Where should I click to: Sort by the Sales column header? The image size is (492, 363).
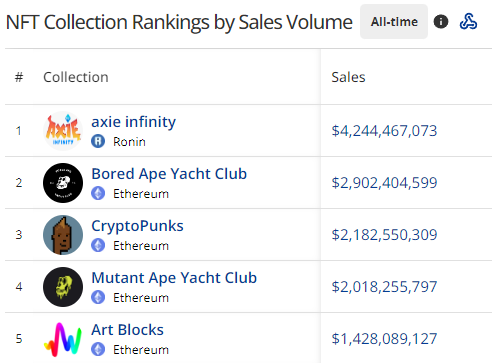click(348, 77)
